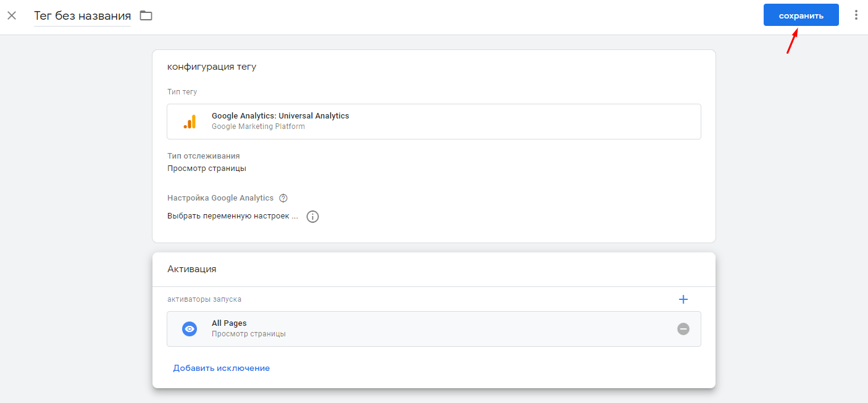Add a trigger with the blue plus icon
868x403 pixels.
pos(683,299)
